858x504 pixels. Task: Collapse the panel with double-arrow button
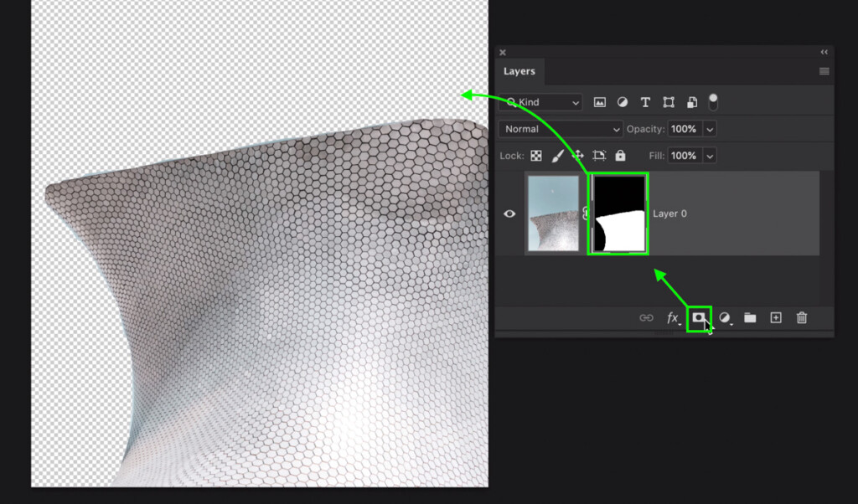pos(824,52)
